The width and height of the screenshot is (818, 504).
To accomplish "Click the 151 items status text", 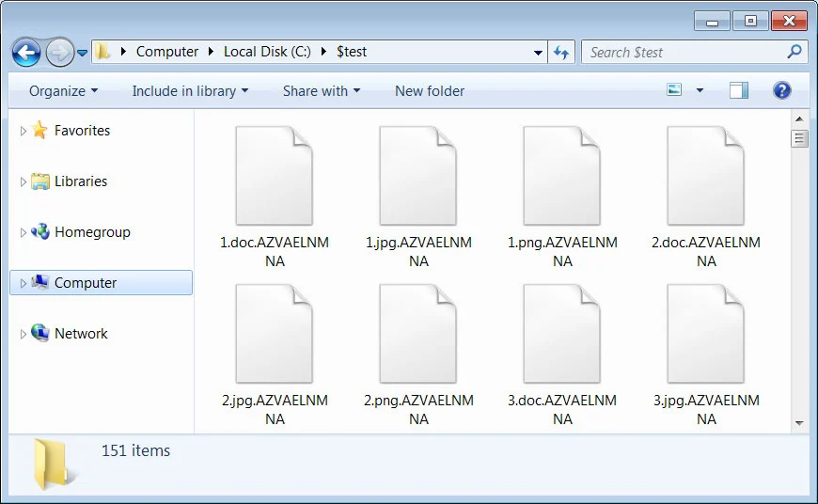I will (x=135, y=450).
